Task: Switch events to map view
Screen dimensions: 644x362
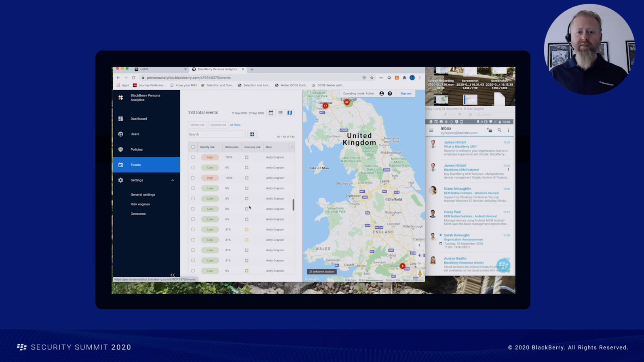Action: point(289,113)
